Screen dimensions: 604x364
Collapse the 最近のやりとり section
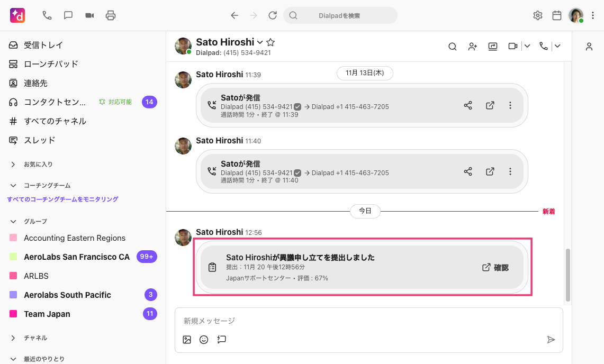click(13, 359)
